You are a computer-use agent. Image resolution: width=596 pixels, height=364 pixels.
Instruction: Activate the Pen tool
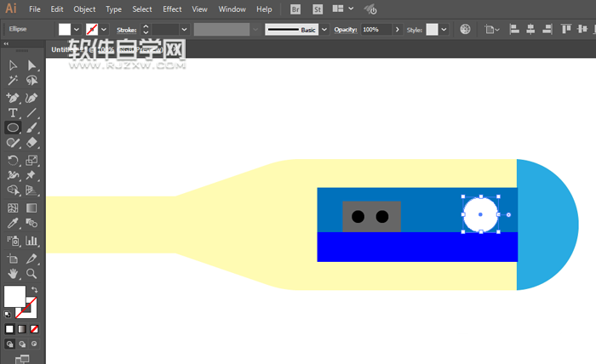point(13,98)
